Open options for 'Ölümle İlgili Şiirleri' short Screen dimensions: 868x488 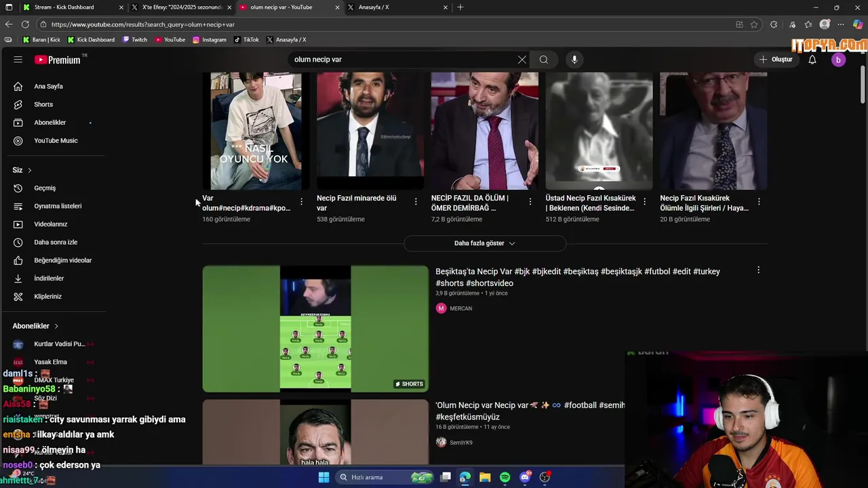click(759, 202)
